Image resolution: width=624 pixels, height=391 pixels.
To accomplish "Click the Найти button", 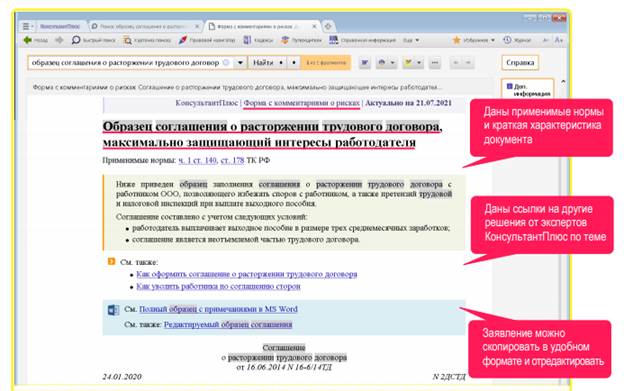I will [x=263, y=63].
